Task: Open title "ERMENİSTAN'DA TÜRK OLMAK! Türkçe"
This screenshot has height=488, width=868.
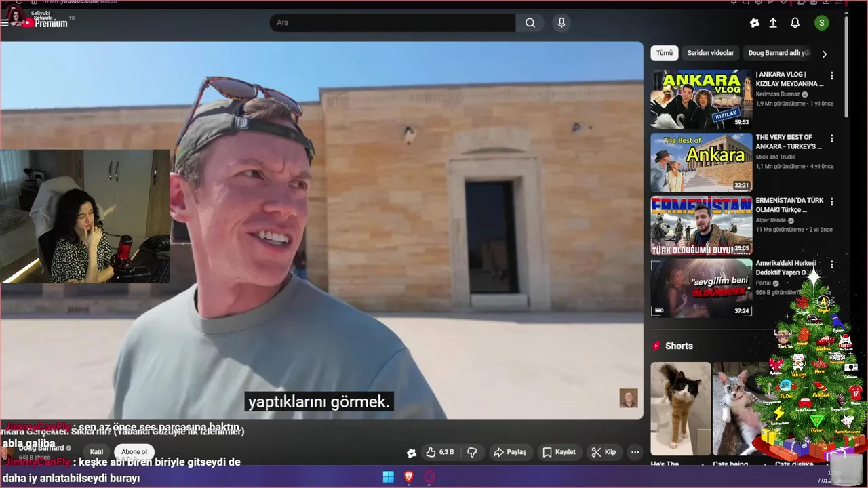Action: (x=790, y=205)
